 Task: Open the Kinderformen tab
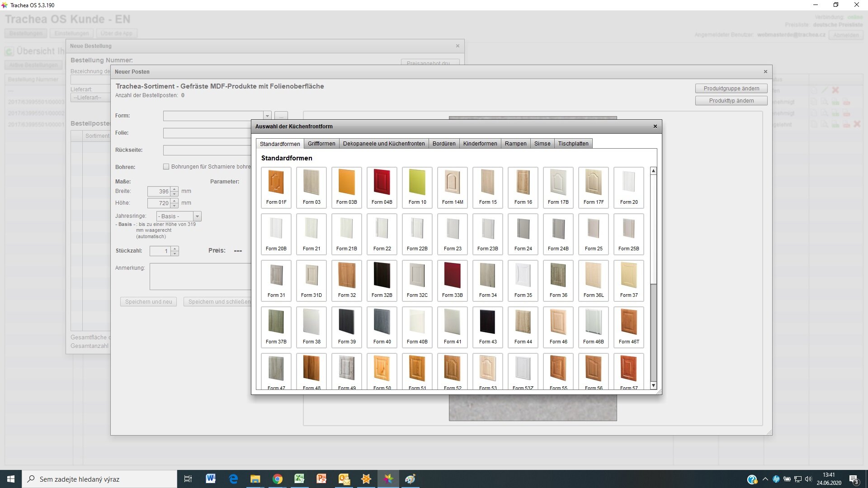480,144
